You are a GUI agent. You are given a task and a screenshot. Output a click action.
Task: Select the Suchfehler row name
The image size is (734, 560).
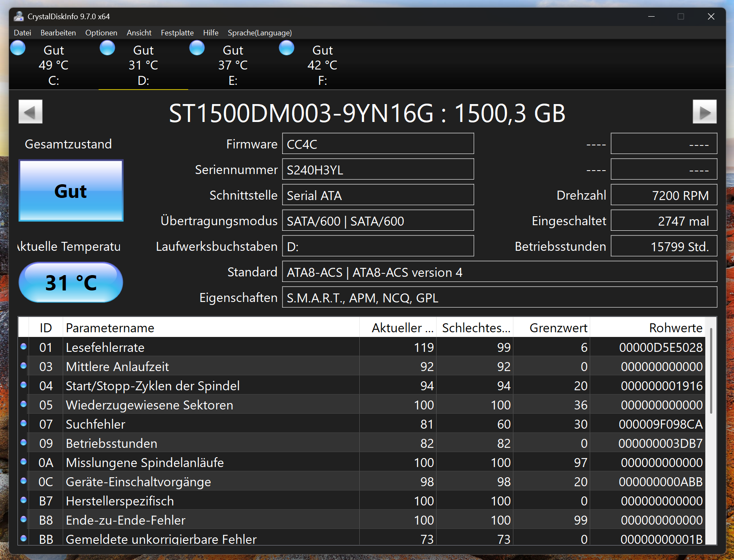click(96, 424)
